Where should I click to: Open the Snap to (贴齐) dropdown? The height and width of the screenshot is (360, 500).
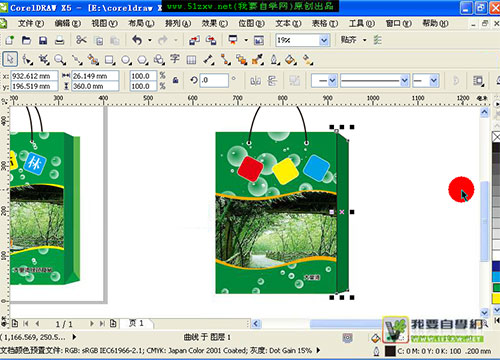coord(365,40)
